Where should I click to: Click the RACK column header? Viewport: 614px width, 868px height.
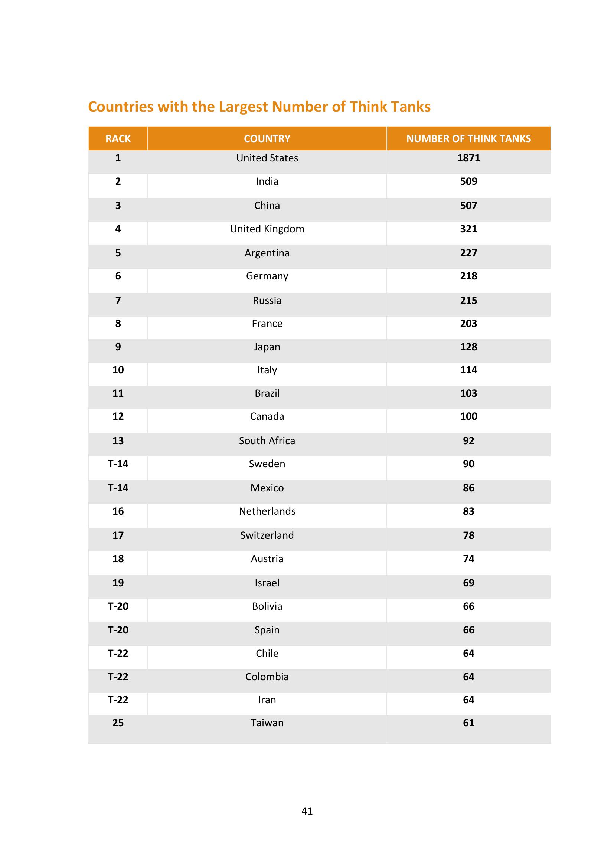(118, 138)
